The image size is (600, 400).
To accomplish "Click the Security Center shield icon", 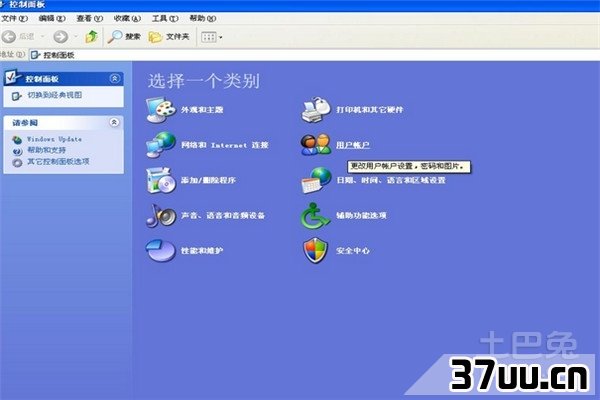I will point(316,250).
